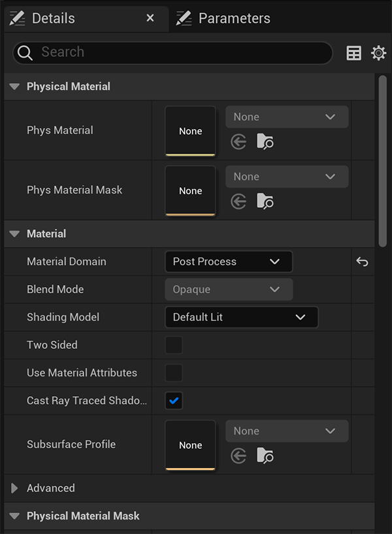Image resolution: width=392 pixels, height=534 pixels.
Task: Check Use Material Attributes
Action: [174, 373]
